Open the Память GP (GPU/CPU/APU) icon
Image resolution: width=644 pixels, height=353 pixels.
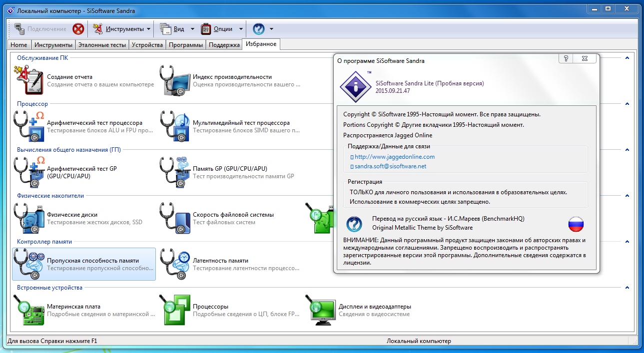click(175, 172)
